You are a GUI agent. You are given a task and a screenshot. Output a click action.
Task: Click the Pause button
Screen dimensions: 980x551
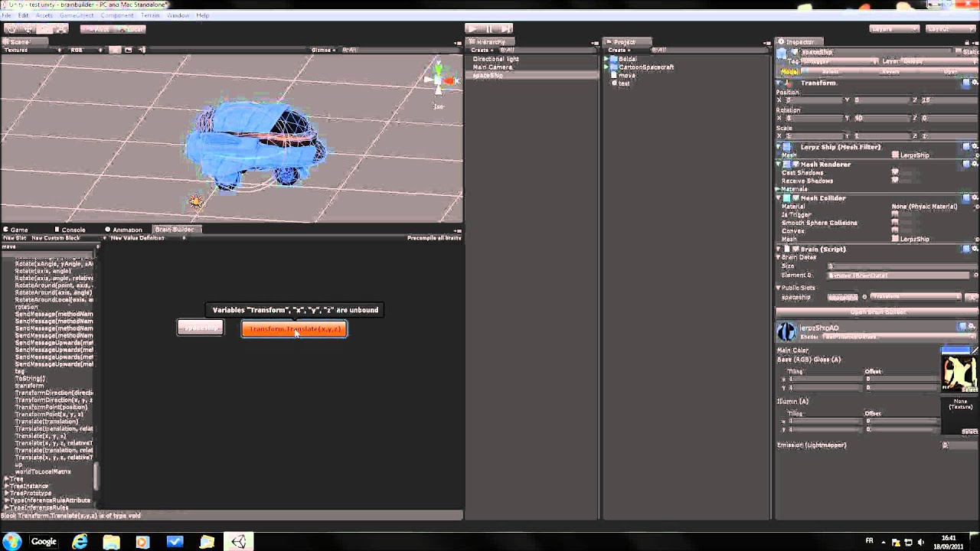point(490,29)
